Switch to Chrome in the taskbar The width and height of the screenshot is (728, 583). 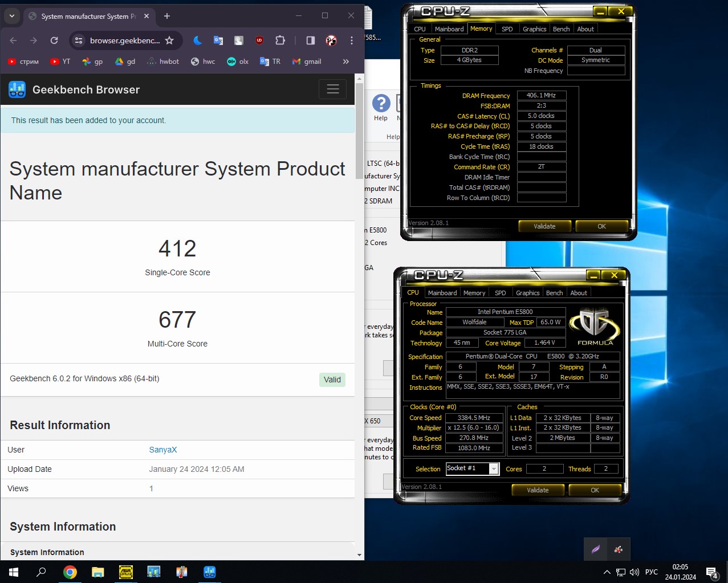coord(70,572)
